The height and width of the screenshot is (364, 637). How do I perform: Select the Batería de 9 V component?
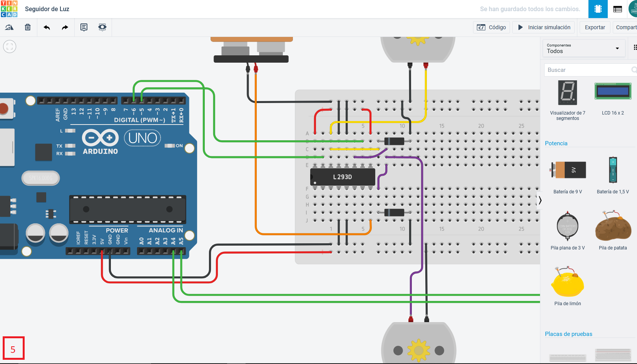(568, 175)
